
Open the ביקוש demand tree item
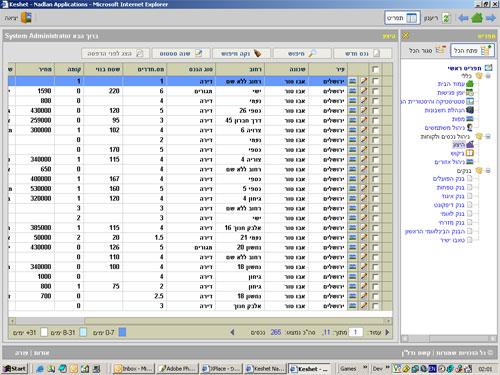pyautogui.click(x=462, y=153)
